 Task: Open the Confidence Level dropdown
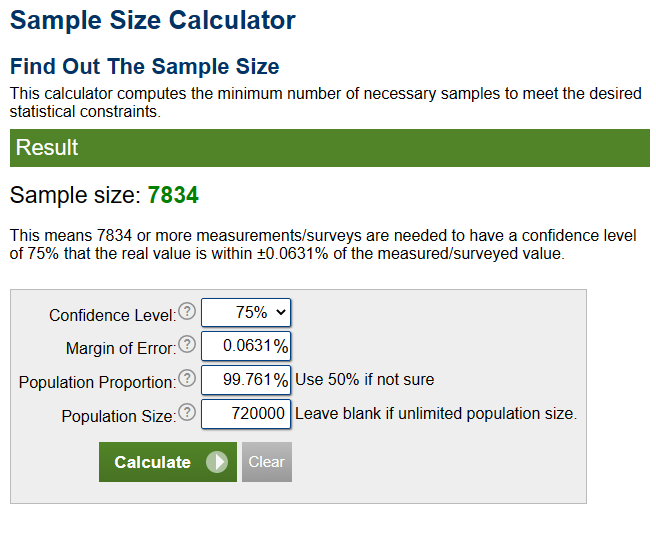246,313
